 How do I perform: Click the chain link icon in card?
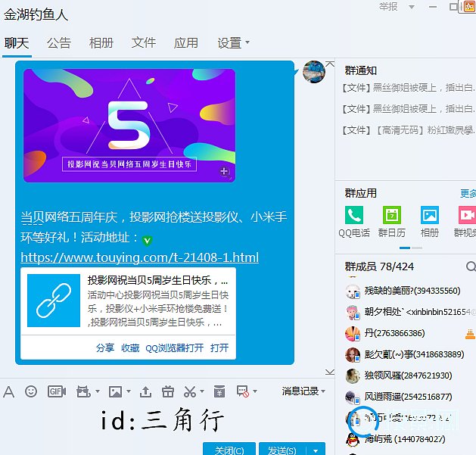click(x=54, y=301)
